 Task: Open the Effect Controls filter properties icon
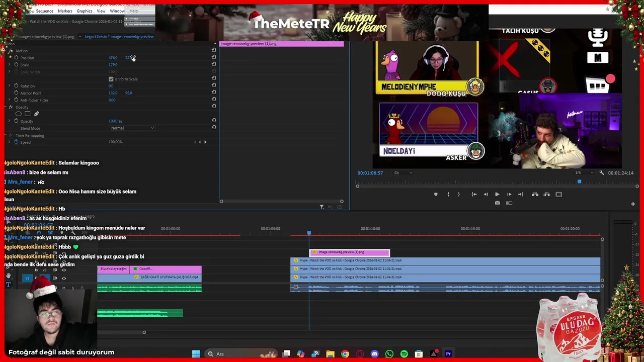321,207
